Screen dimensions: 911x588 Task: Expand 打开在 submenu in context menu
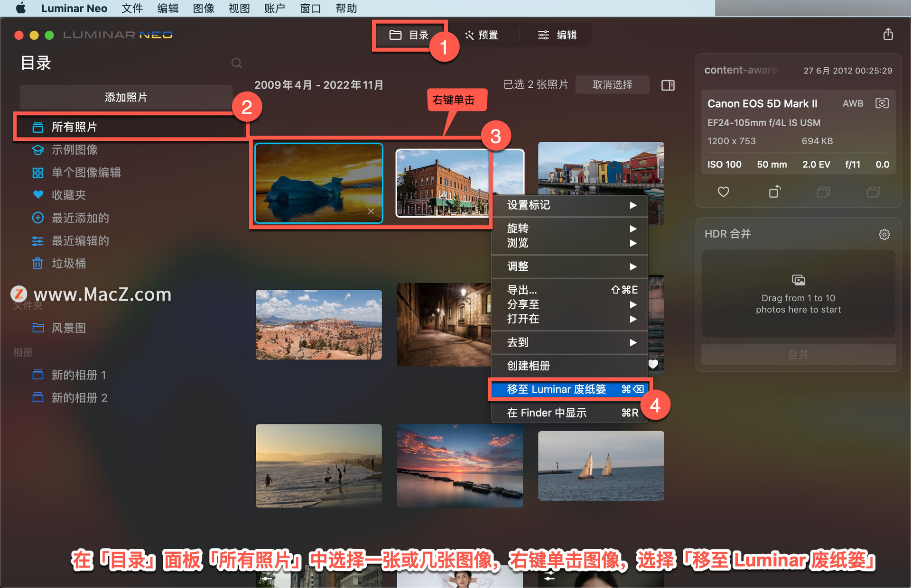[570, 319]
